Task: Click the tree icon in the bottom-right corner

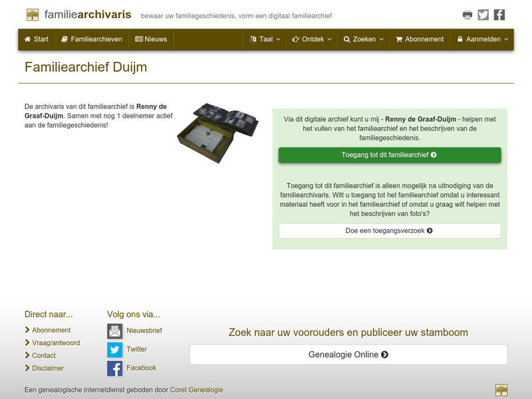Action: [503, 390]
